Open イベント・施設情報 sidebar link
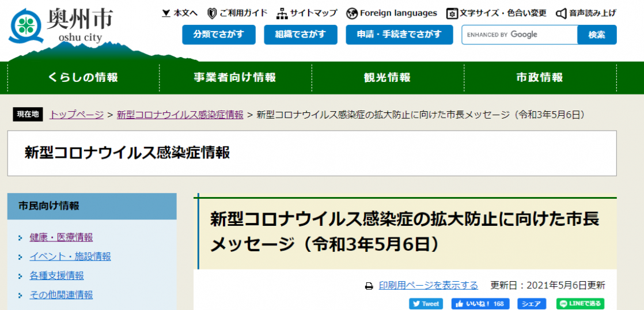The width and height of the screenshot is (644, 310). pos(70,256)
